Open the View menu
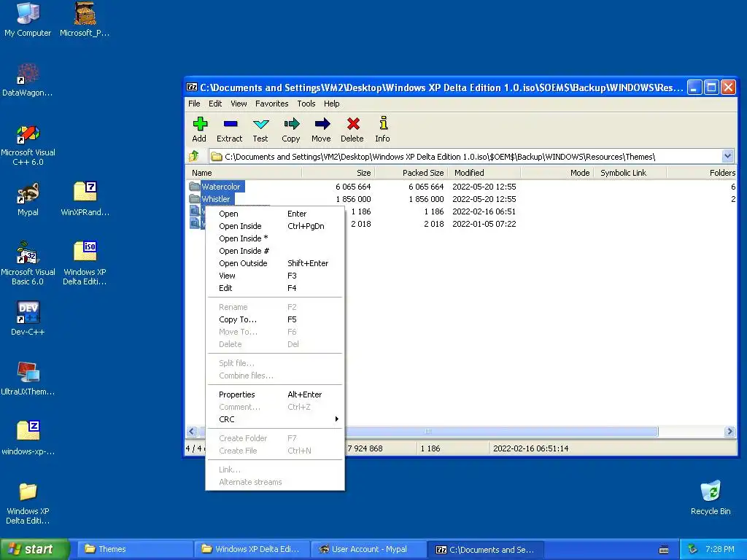 [x=239, y=104]
